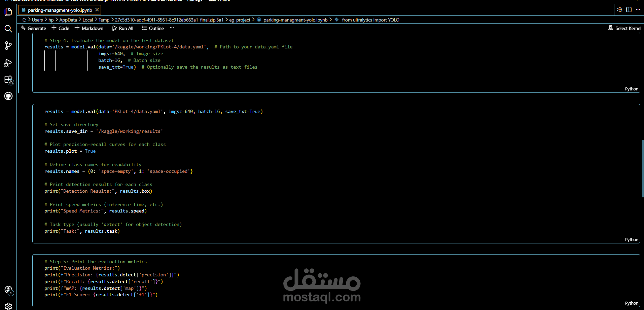The width and height of the screenshot is (644, 310).
Task: Open the Search view in the activity bar
Action: pos(8,29)
